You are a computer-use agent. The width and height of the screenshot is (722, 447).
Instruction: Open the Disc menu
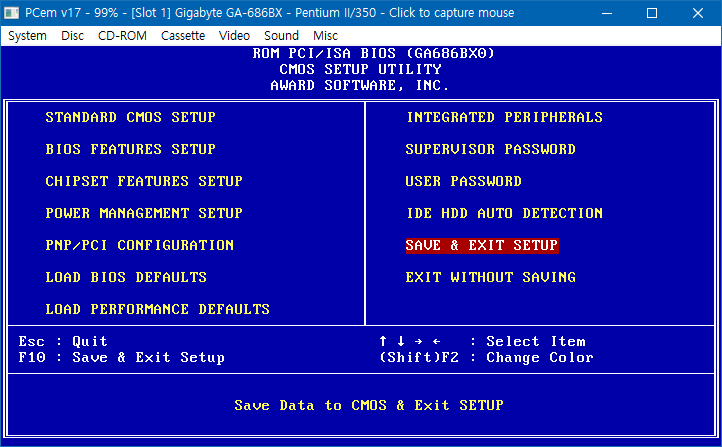pos(72,35)
